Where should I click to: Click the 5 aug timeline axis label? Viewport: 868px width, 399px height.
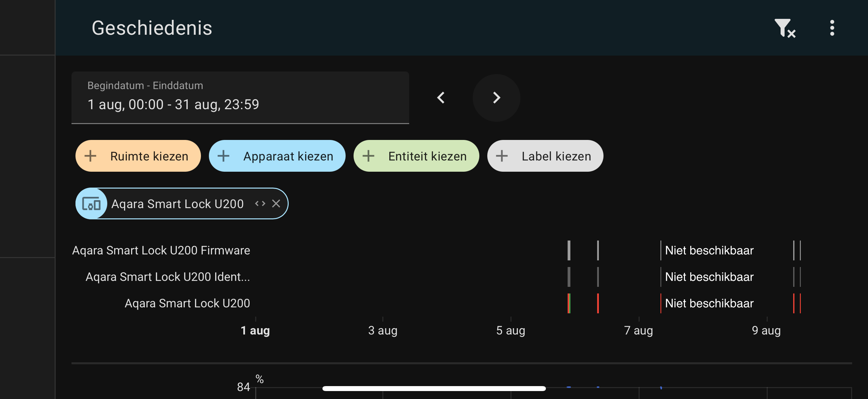pyautogui.click(x=510, y=330)
